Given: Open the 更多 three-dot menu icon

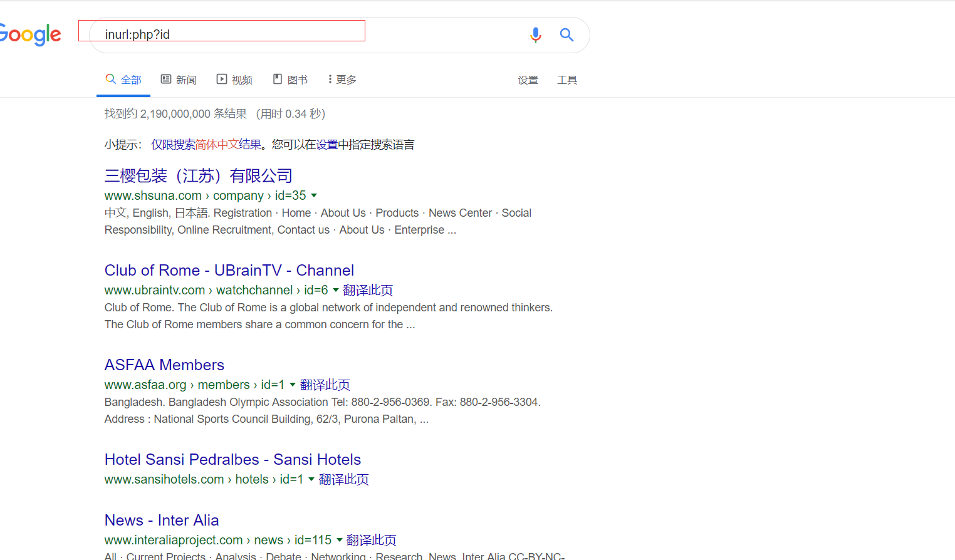Looking at the screenshot, I should 330,79.
